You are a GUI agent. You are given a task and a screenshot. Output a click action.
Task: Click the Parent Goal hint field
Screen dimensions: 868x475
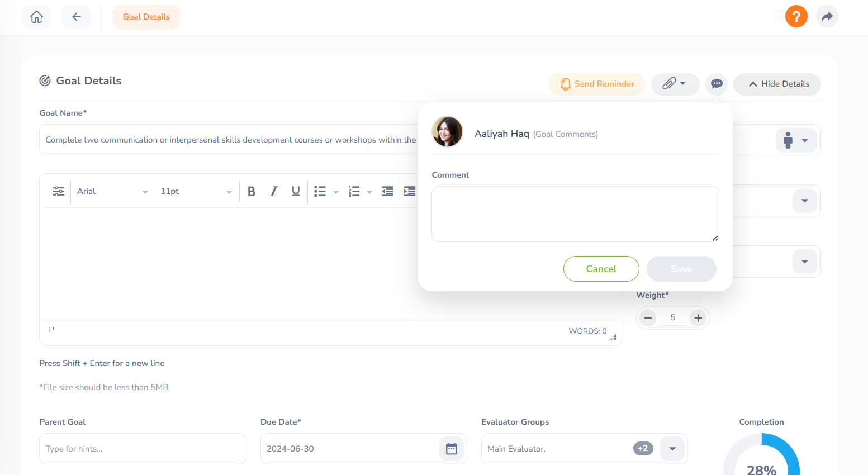click(143, 449)
